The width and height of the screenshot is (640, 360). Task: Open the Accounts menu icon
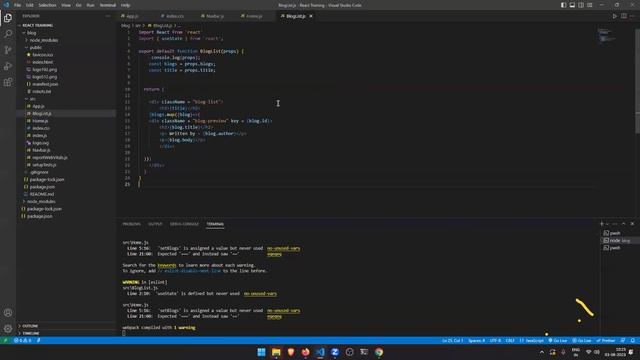8,313
